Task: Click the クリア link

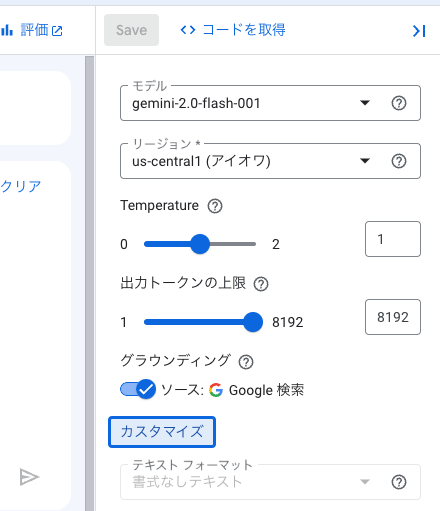Action: point(21,186)
